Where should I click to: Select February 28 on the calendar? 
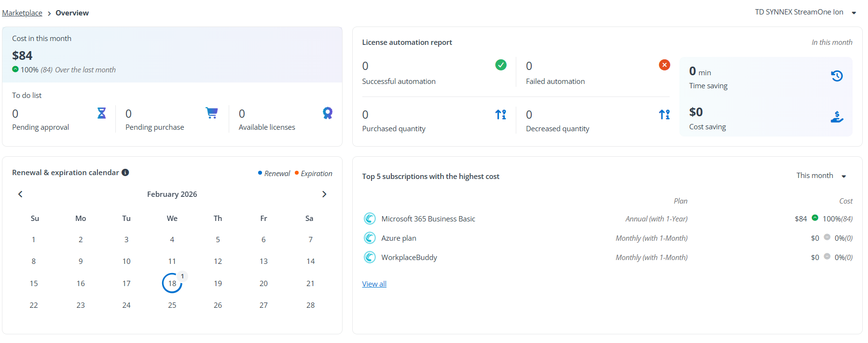pyautogui.click(x=310, y=305)
